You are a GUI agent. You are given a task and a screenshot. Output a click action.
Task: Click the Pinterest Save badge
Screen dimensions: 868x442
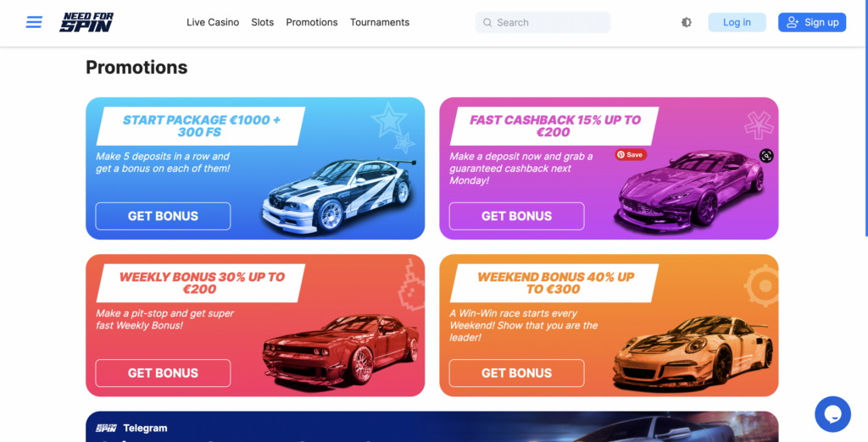click(x=631, y=155)
